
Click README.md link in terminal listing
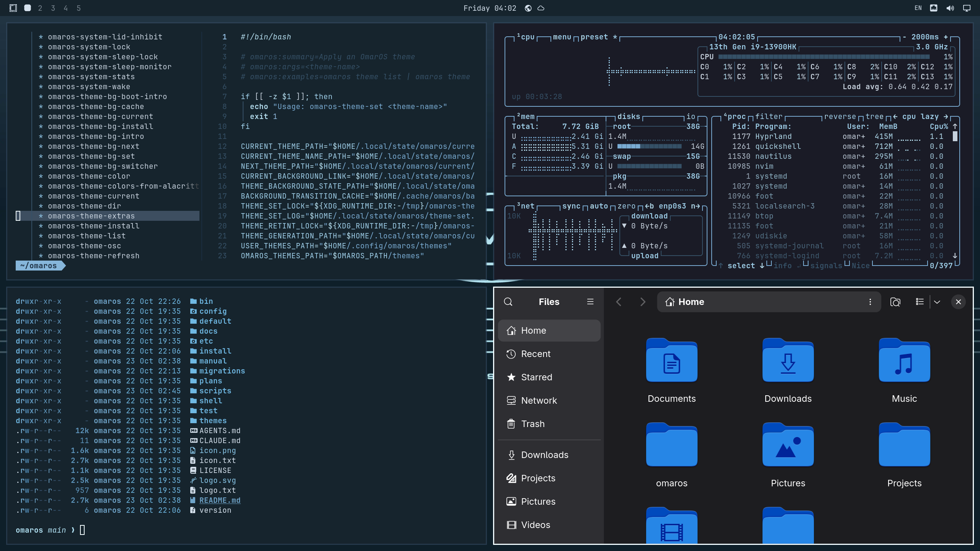220,500
